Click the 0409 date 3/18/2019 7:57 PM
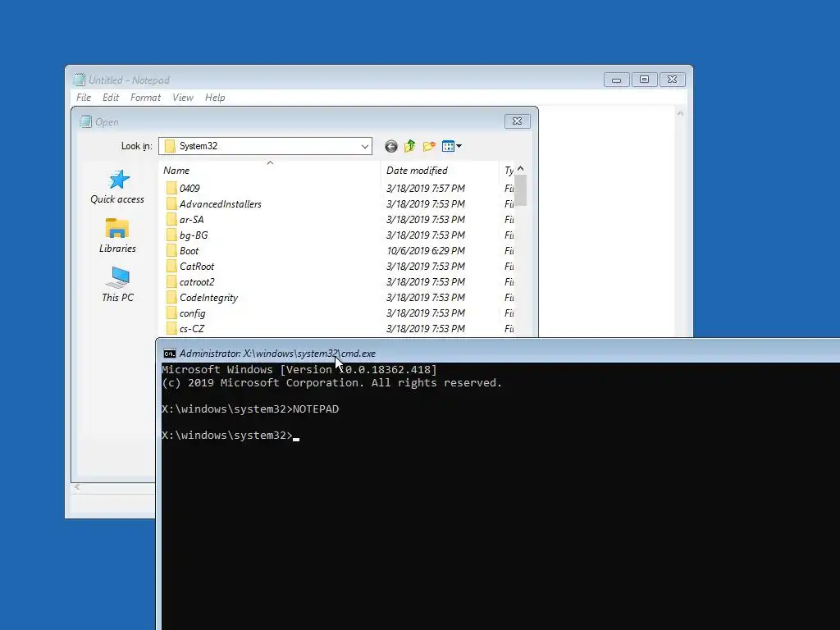 click(426, 188)
